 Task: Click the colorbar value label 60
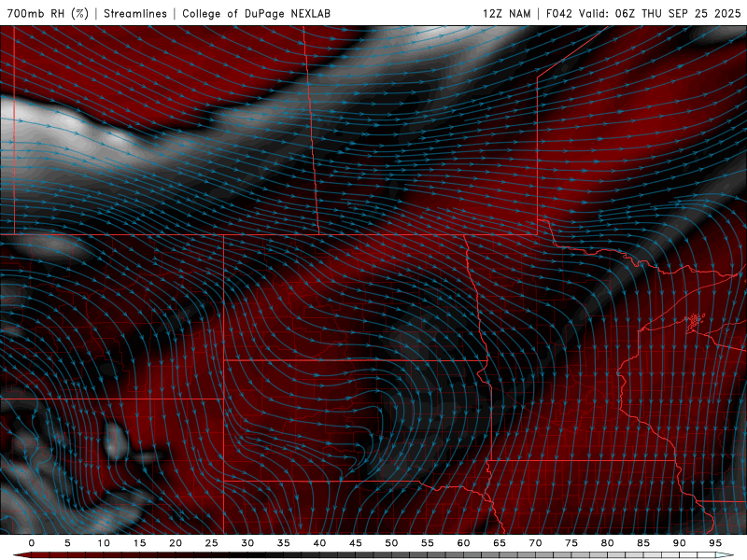click(463, 543)
